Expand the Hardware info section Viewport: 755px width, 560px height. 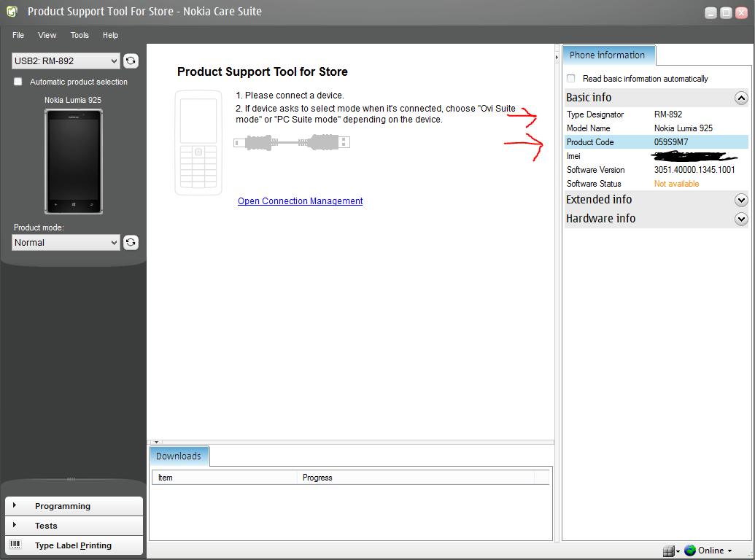(741, 219)
